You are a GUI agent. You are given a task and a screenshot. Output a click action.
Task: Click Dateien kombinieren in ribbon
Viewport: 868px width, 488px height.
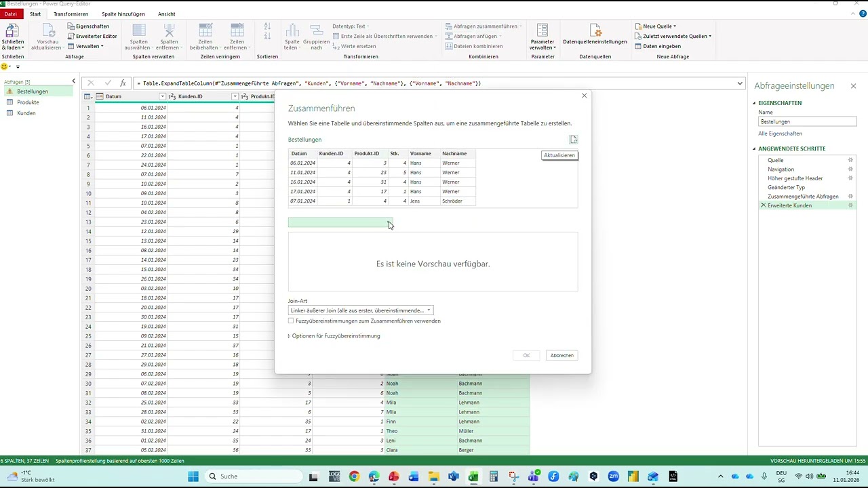click(x=474, y=46)
